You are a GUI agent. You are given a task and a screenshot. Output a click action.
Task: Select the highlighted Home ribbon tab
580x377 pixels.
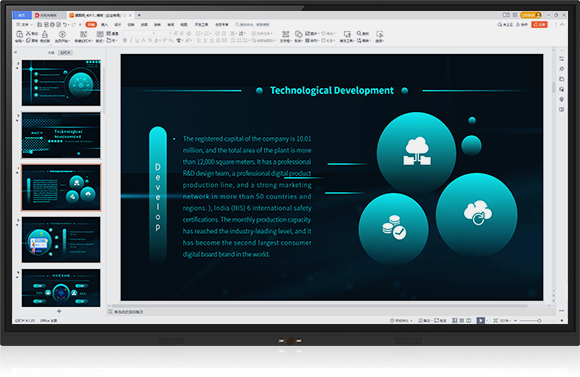click(91, 24)
